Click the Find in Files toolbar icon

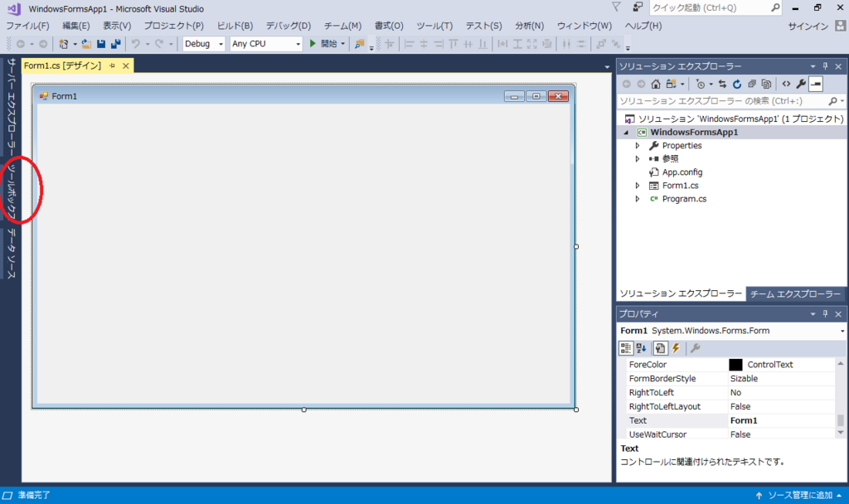[x=359, y=44]
